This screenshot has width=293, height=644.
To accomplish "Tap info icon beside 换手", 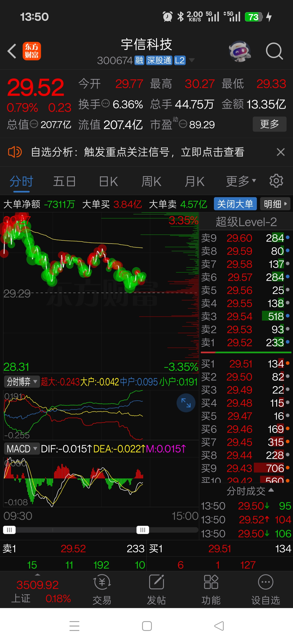I will (x=106, y=103).
